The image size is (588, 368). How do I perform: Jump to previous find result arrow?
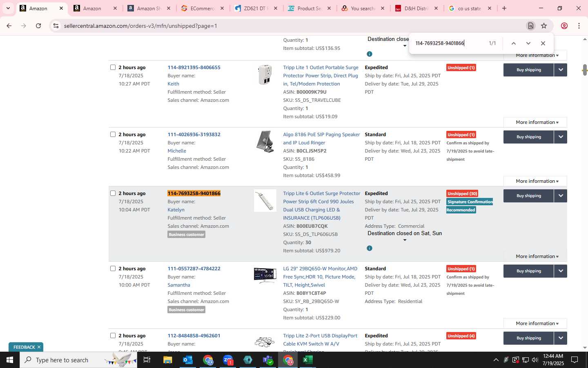514,43
